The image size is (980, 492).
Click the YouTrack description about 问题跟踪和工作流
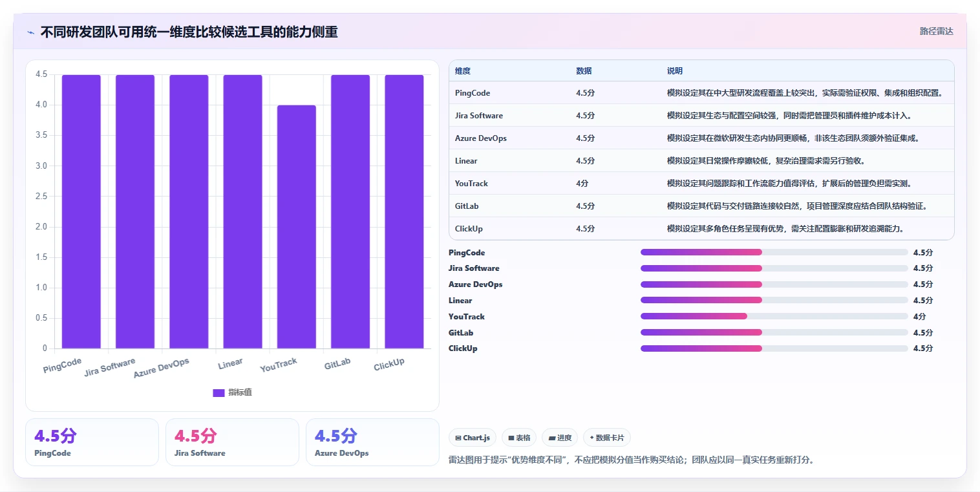coord(789,184)
